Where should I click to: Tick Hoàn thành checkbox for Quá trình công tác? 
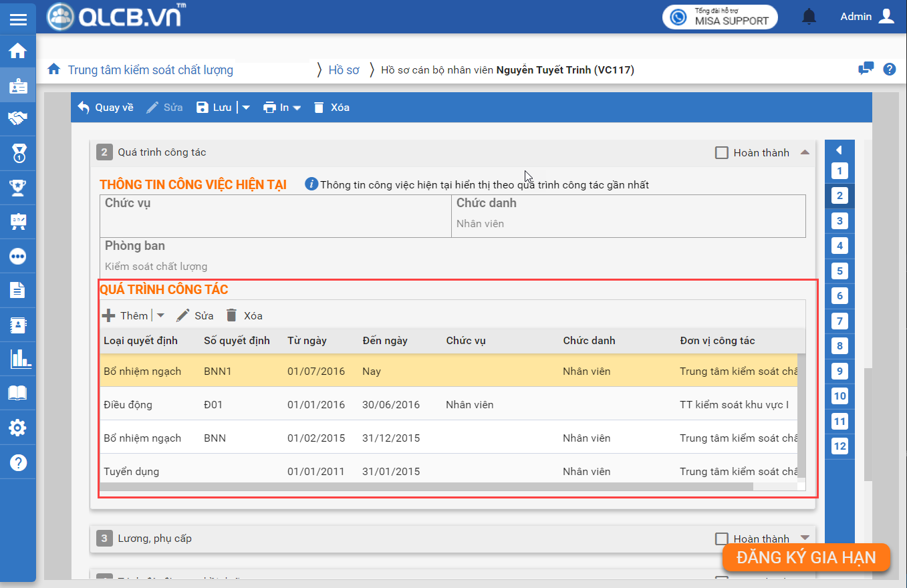[722, 153]
